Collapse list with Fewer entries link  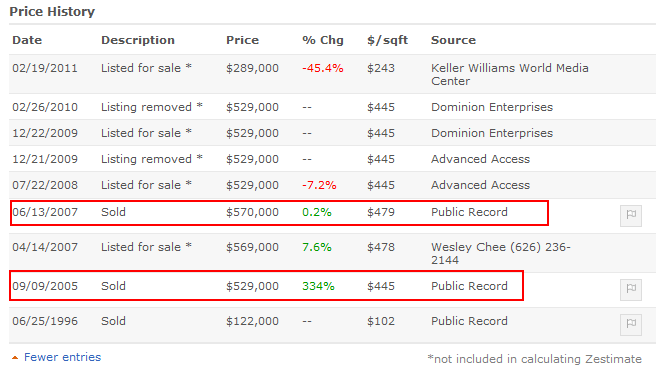[x=62, y=357]
